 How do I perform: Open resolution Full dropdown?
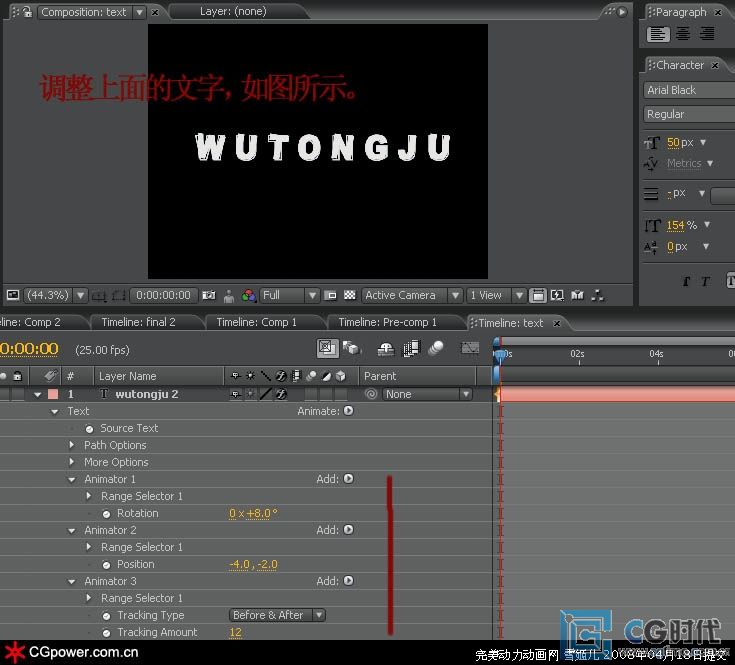289,295
